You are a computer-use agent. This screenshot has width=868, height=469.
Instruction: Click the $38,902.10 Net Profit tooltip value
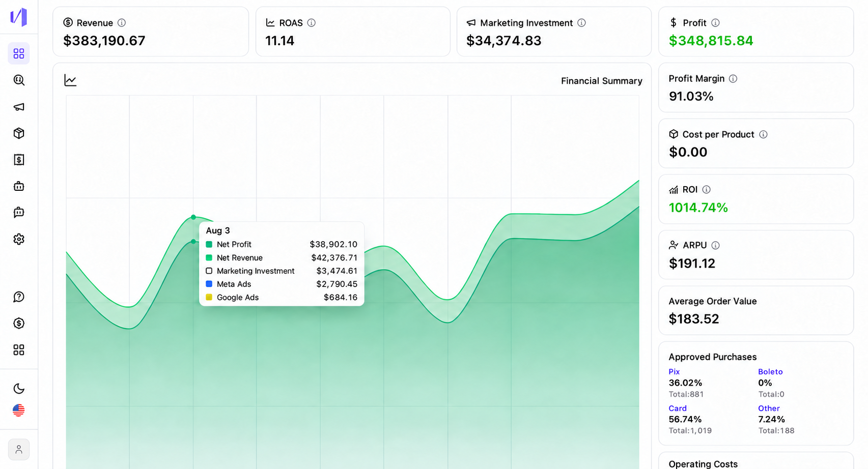click(333, 245)
